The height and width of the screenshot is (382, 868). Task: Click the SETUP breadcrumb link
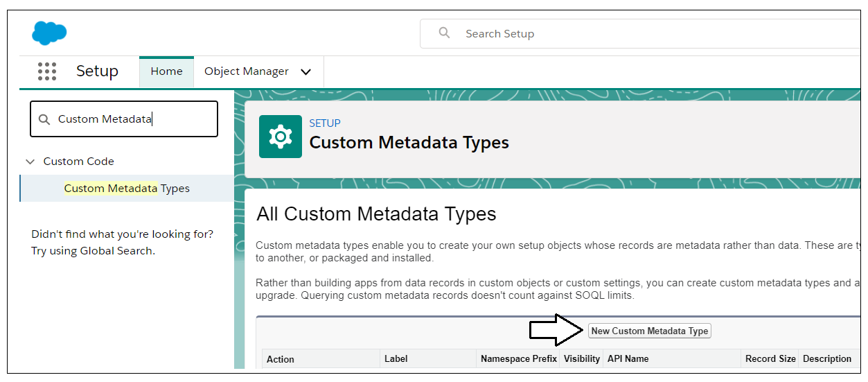(x=325, y=123)
